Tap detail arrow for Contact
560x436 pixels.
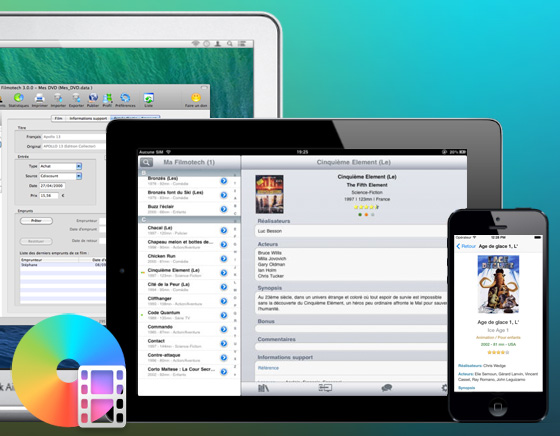[224, 344]
